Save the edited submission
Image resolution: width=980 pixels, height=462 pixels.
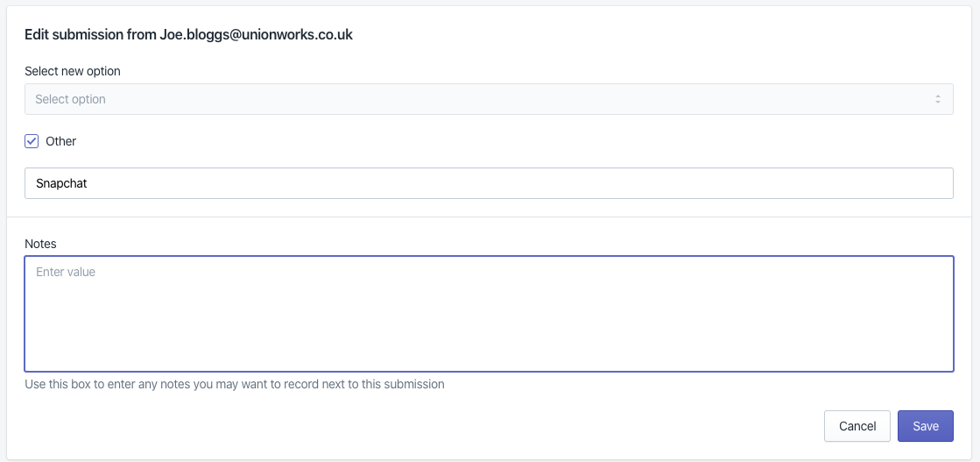pyautogui.click(x=925, y=426)
